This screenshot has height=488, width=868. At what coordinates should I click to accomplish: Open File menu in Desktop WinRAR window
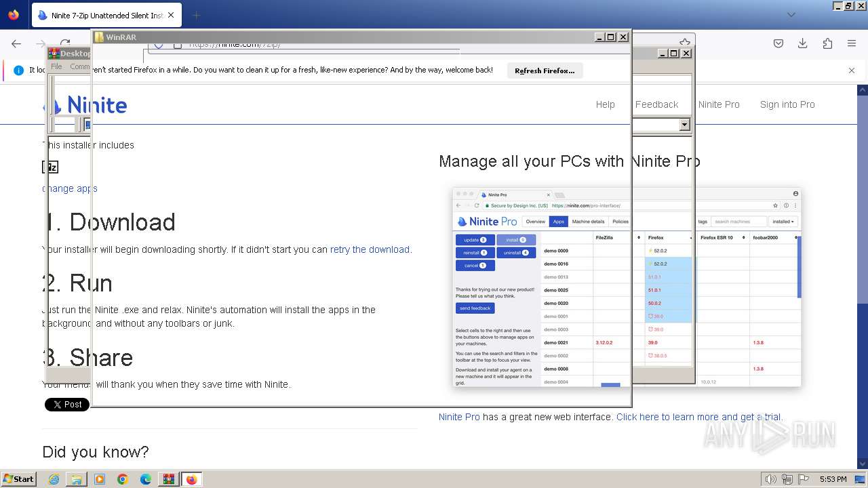[56, 66]
